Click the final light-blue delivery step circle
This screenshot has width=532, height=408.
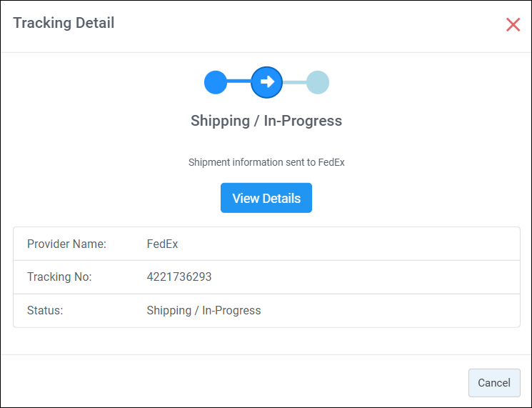pos(318,82)
